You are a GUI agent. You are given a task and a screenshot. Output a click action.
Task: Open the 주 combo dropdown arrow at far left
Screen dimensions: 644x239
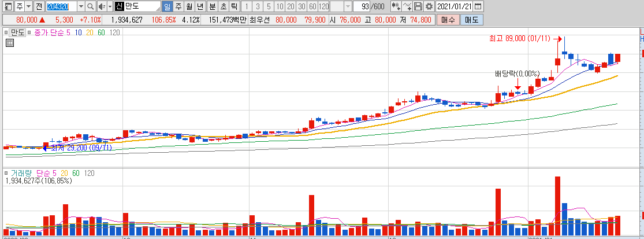tap(28, 6)
